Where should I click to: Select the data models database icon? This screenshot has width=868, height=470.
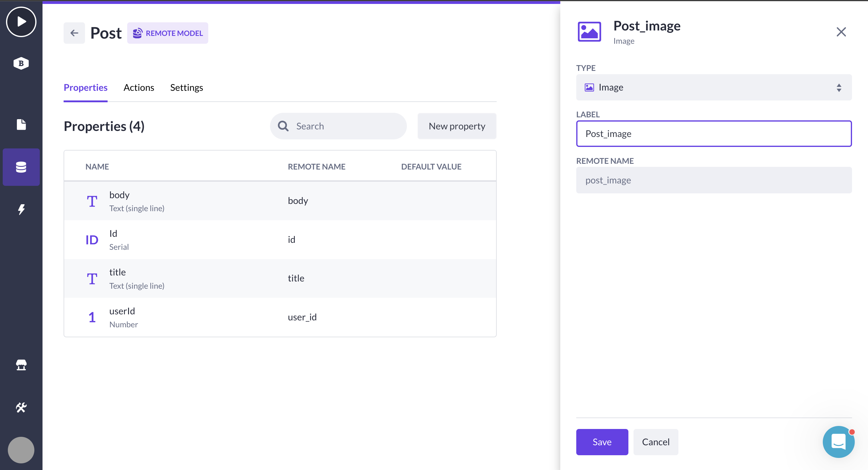point(21,167)
